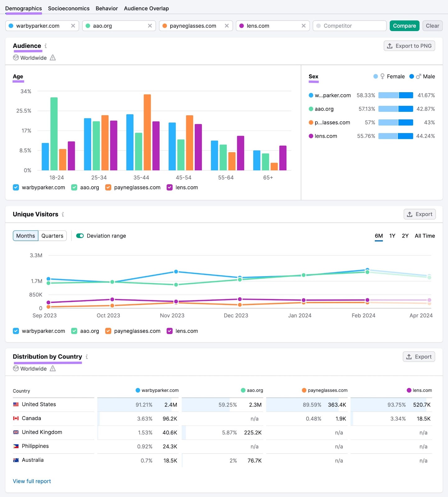
Task: Click the warning icon next to Audience Worldwide
Action: point(53,58)
